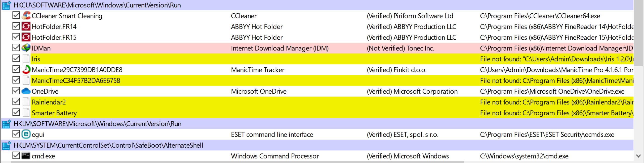Select the SafeBoot AlternateShell registry header
The height and width of the screenshot is (163, 644).
(x=317, y=145)
